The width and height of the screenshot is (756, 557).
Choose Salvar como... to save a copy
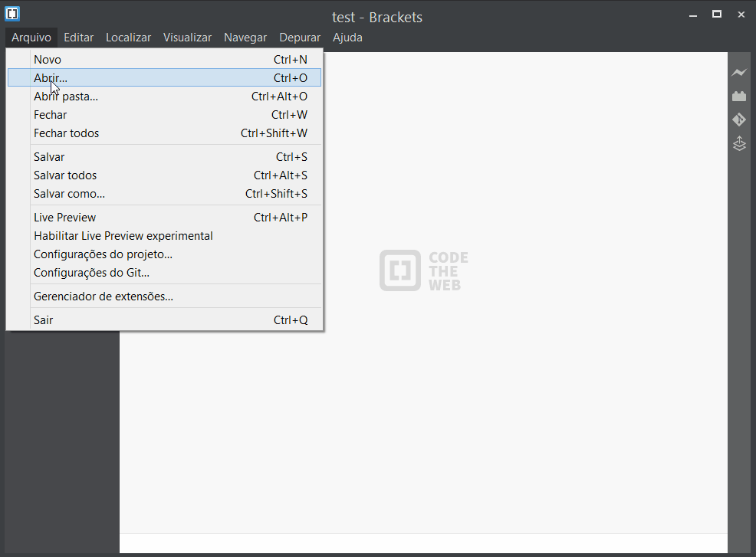coord(69,193)
